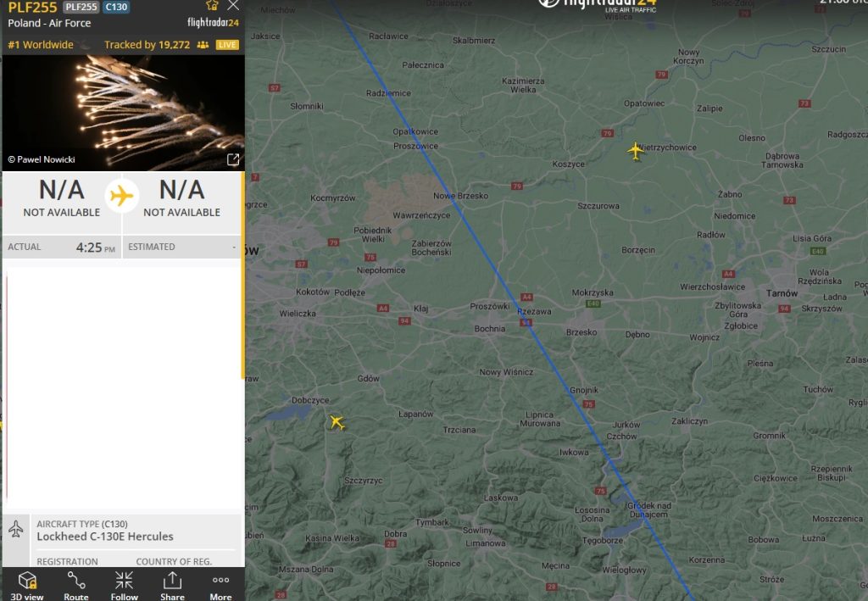
Task: Show the flight route
Action: point(76,583)
